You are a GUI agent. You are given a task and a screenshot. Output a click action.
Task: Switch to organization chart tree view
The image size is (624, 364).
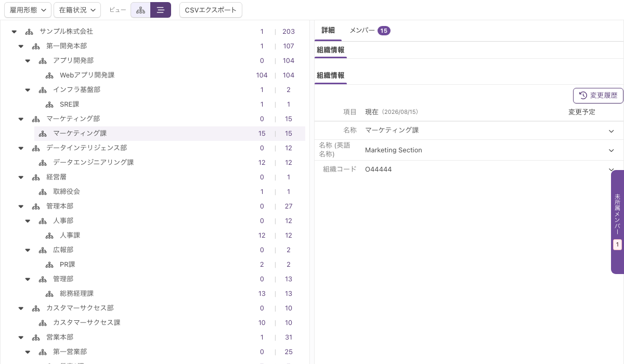pos(140,10)
